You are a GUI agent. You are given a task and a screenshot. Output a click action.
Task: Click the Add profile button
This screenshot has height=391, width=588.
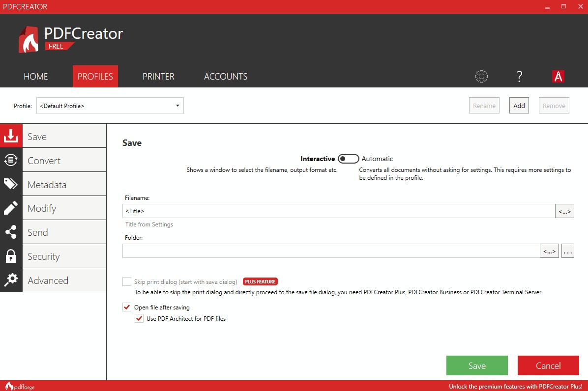tap(519, 105)
